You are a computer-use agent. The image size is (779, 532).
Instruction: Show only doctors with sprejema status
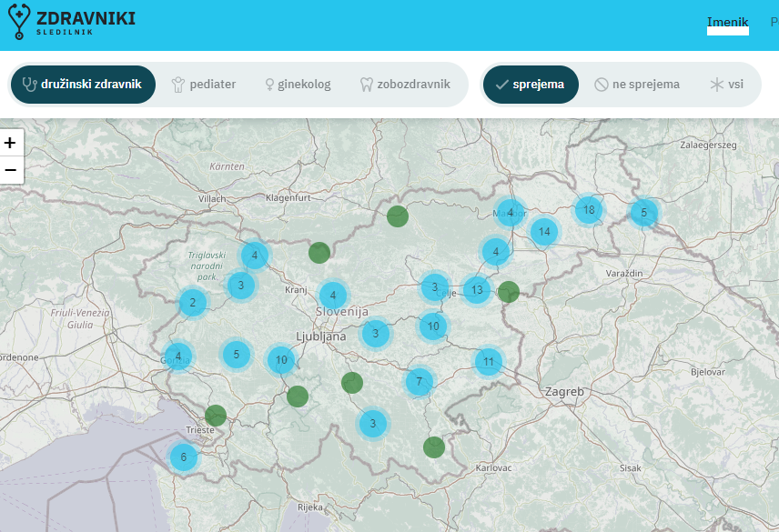coord(531,85)
